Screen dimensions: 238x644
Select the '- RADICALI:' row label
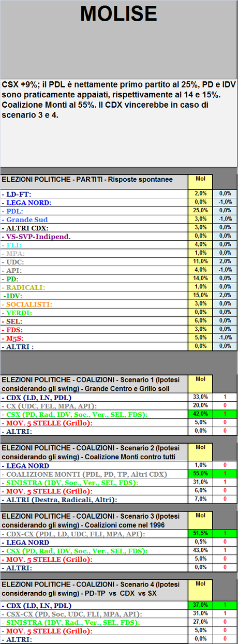tap(94, 287)
